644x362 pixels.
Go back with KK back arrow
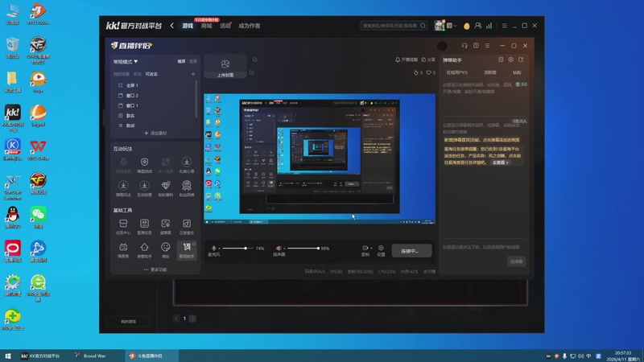[x=171, y=26]
